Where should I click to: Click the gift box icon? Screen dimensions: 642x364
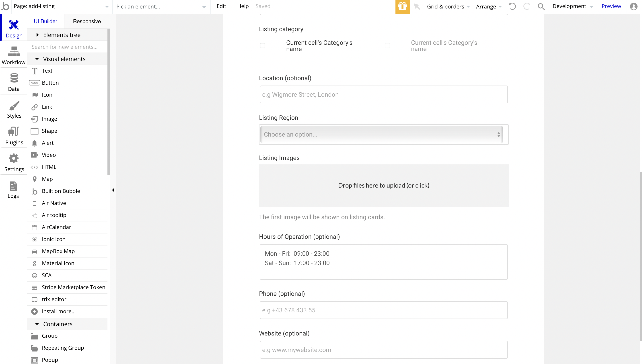[x=402, y=6]
